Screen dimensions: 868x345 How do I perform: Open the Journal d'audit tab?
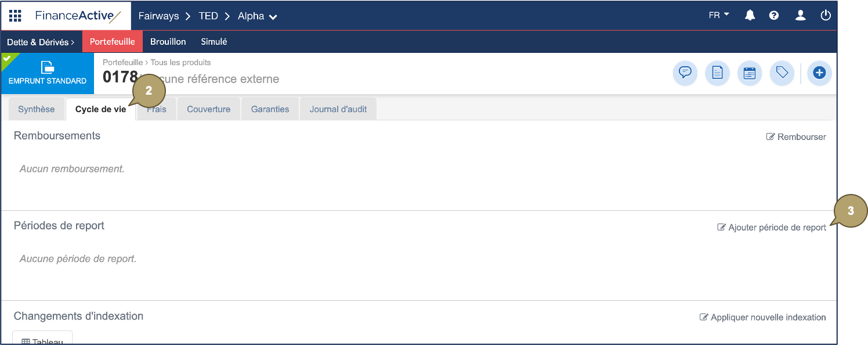click(338, 109)
